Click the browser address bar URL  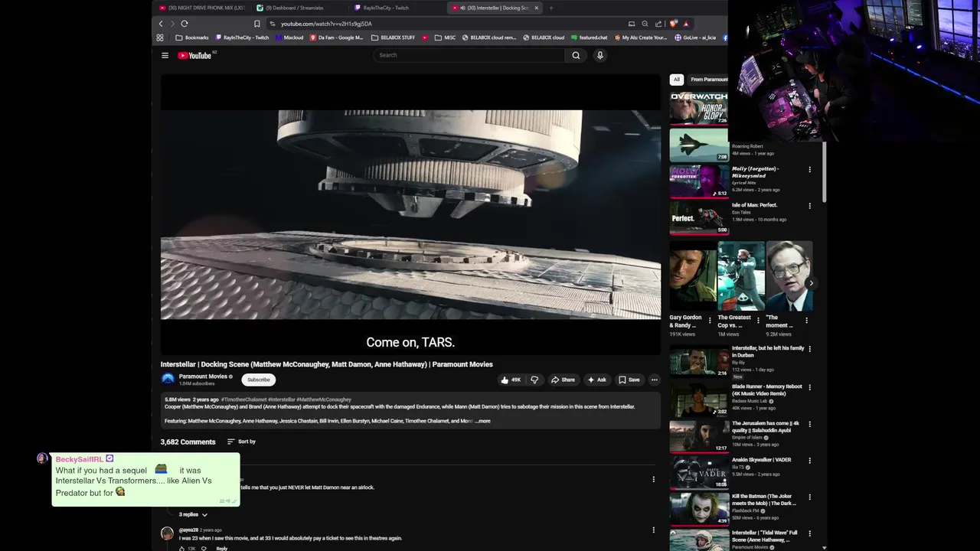[x=326, y=24]
